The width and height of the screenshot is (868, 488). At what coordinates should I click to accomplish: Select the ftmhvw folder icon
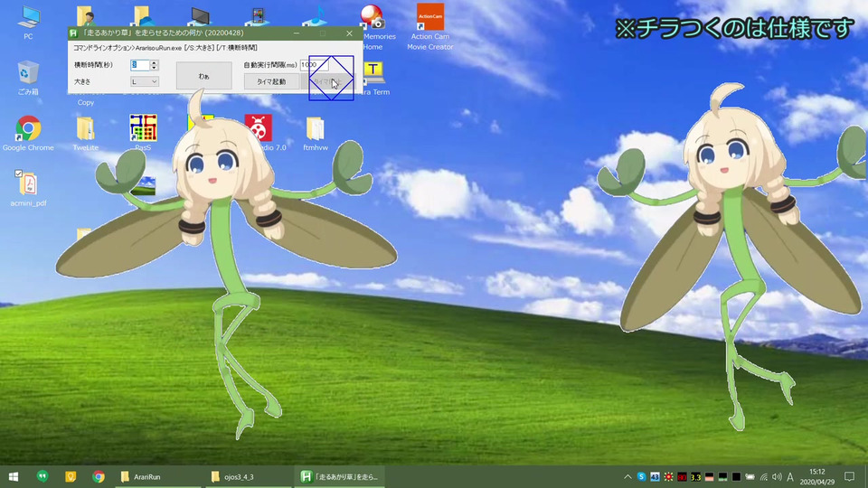coord(316,133)
